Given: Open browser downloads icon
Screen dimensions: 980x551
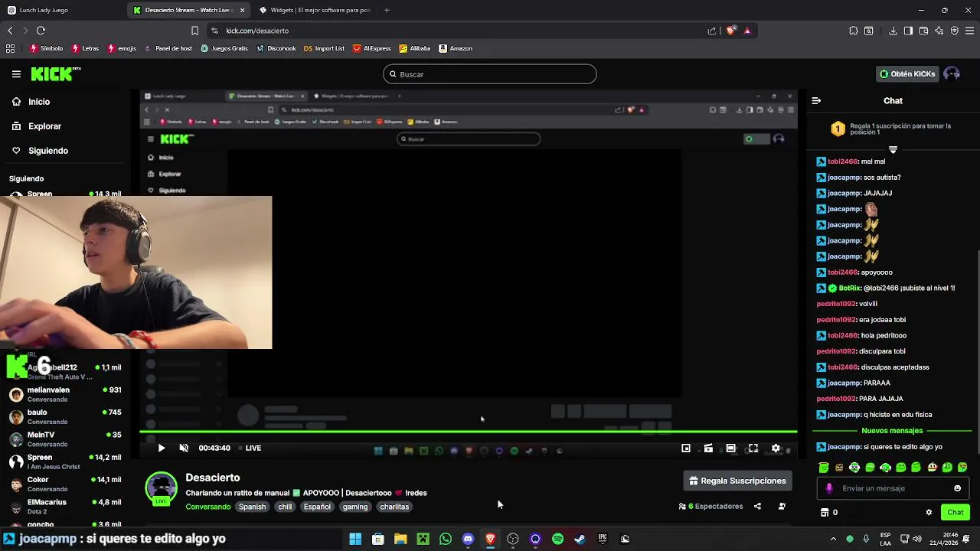Looking at the screenshot, I should click(x=893, y=31).
